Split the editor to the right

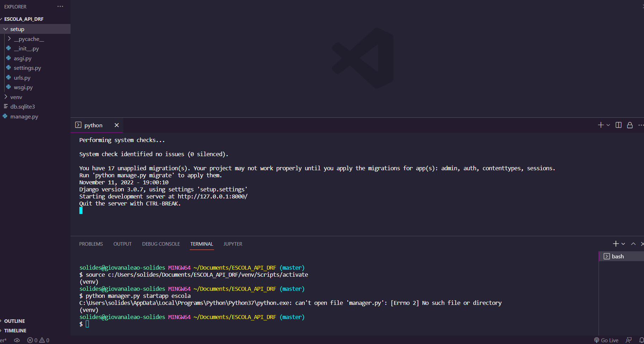tap(619, 125)
